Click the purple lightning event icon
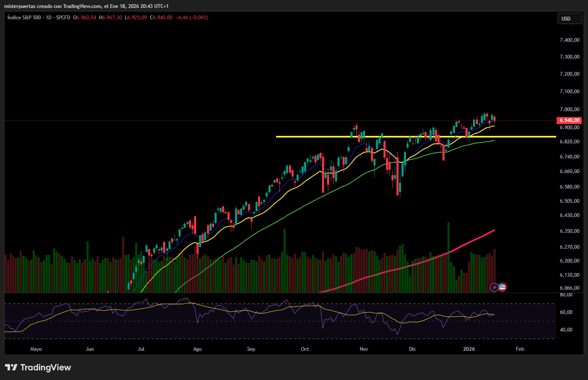Screen dimensions: 588x380 pos(494,287)
